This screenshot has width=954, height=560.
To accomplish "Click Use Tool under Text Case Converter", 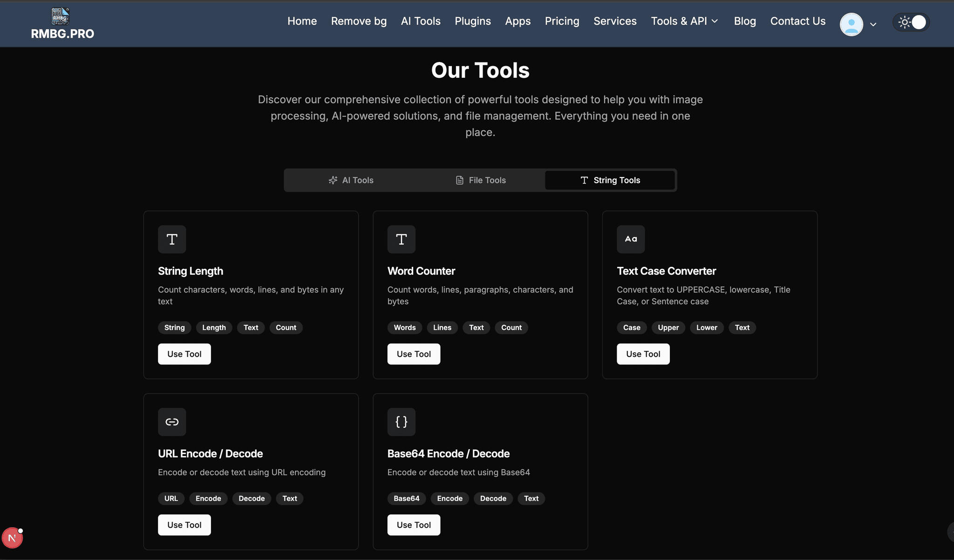I will tap(642, 354).
